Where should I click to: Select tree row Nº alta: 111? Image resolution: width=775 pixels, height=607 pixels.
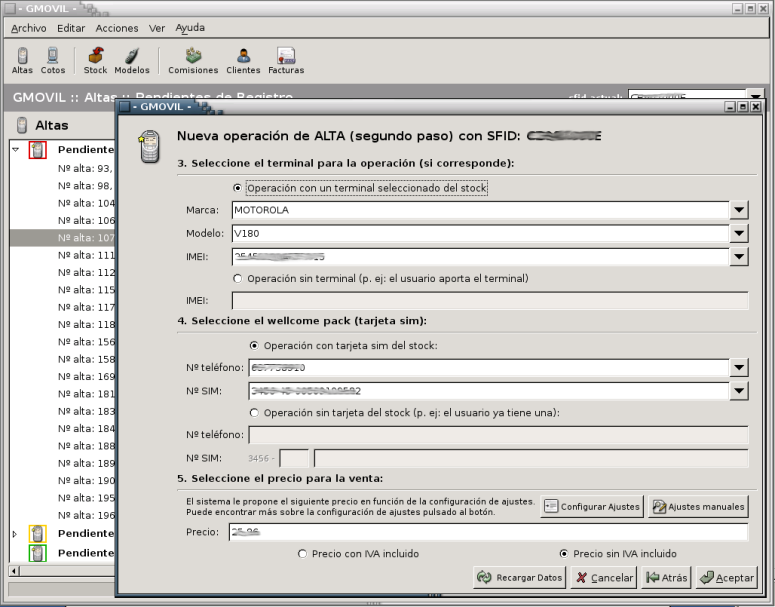[x=86, y=255]
